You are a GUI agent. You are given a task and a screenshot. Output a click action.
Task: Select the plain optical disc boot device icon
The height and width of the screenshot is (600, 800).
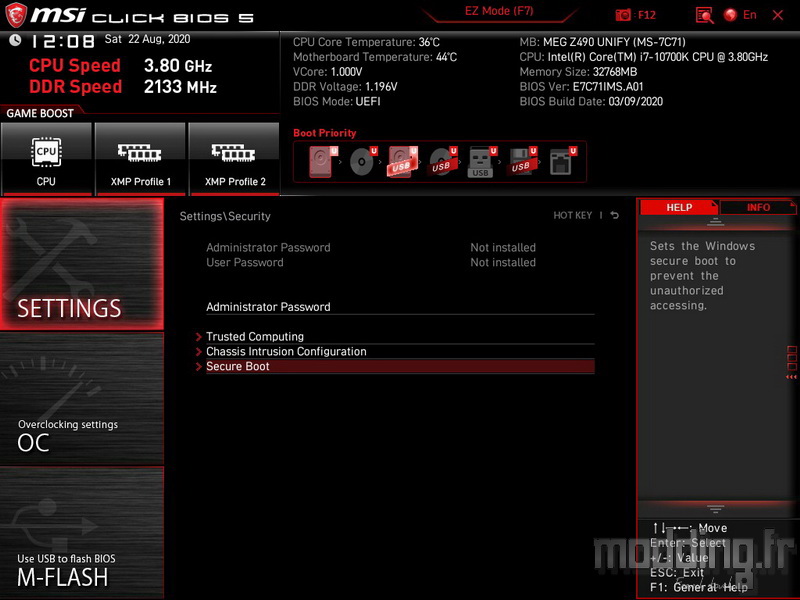click(x=363, y=162)
